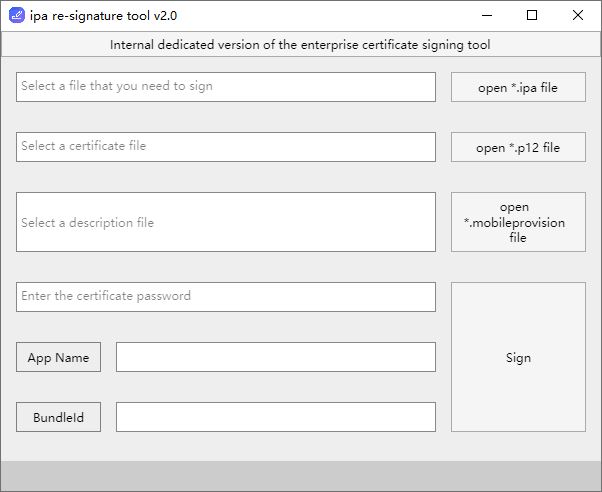Click into the certificate password field
This screenshot has height=492, width=602.
coord(226,297)
